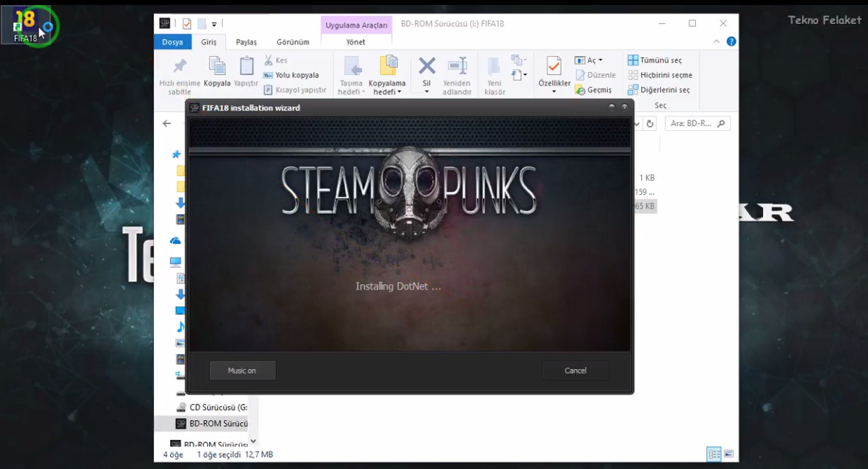Image resolution: width=868 pixels, height=469 pixels.
Task: Expand the Sil dropdown arrow
Action: [x=427, y=92]
